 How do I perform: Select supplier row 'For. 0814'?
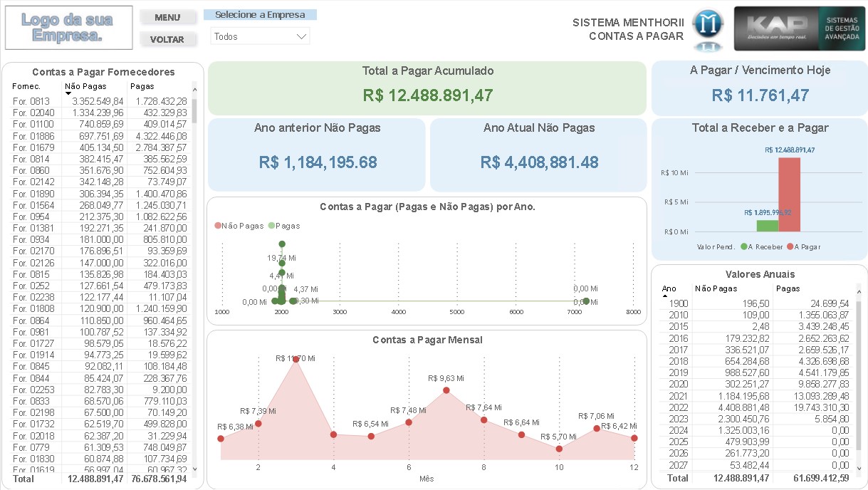tap(100, 159)
